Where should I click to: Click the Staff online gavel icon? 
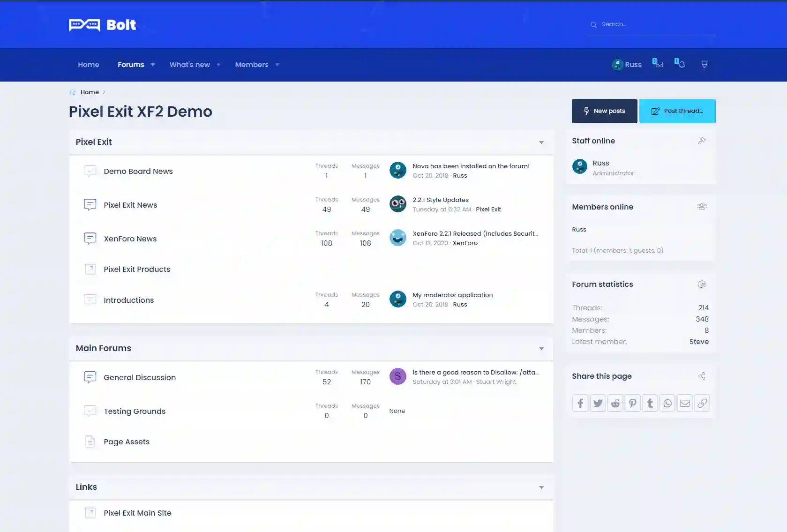pos(702,141)
